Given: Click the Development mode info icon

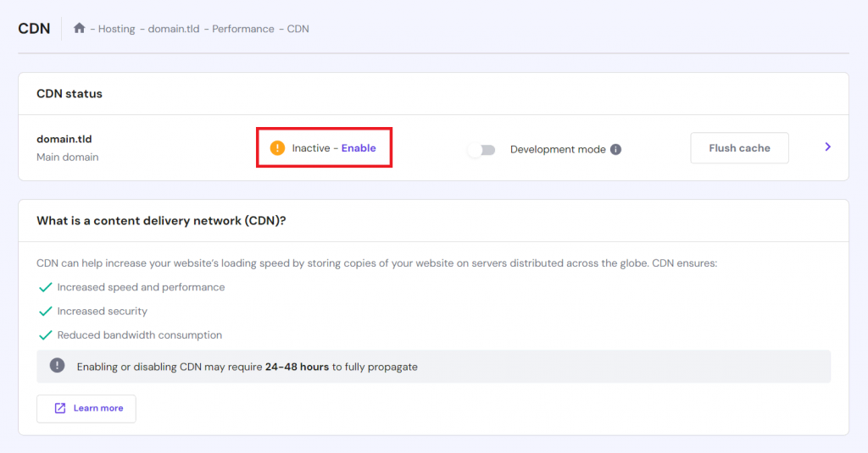Looking at the screenshot, I should coord(616,150).
